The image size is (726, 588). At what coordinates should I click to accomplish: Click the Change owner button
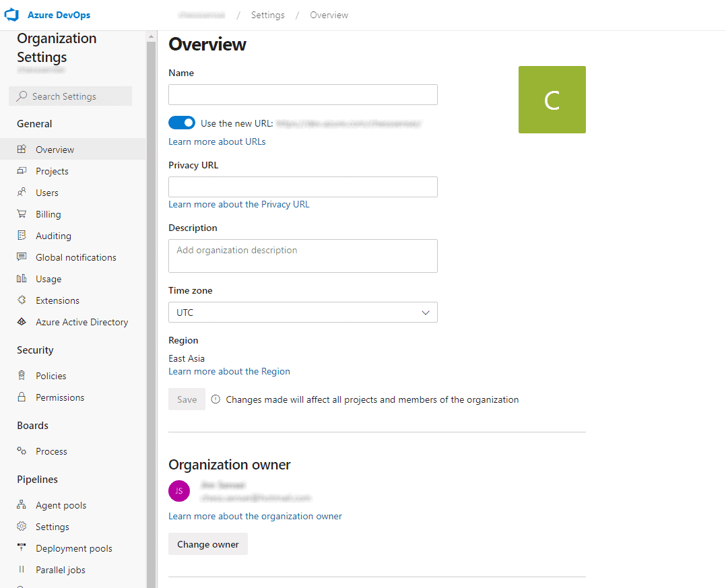(x=207, y=544)
